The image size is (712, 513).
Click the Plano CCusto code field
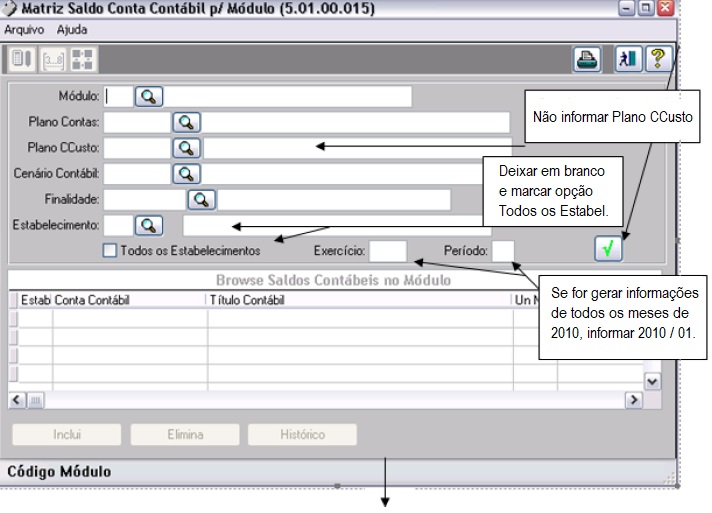coord(137,148)
